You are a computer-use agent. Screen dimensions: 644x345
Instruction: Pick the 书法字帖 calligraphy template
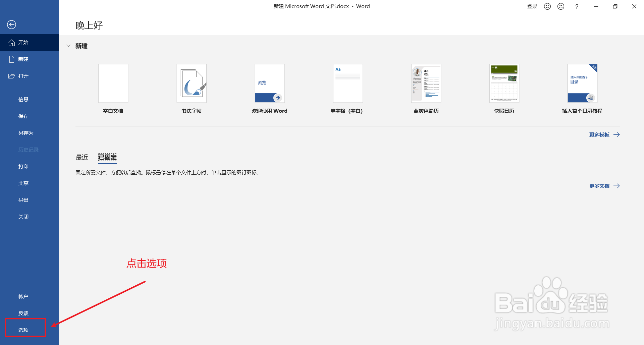pyautogui.click(x=192, y=89)
